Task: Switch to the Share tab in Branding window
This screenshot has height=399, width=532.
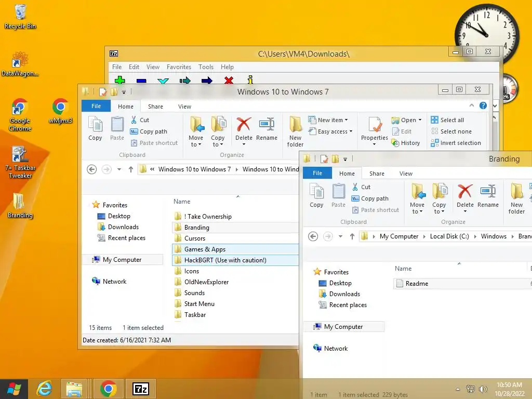Action: [377, 174]
